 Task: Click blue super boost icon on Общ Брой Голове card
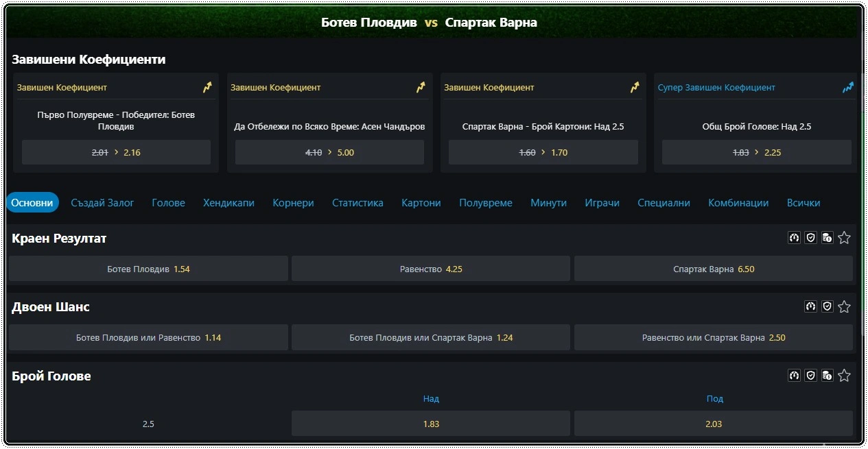click(848, 87)
